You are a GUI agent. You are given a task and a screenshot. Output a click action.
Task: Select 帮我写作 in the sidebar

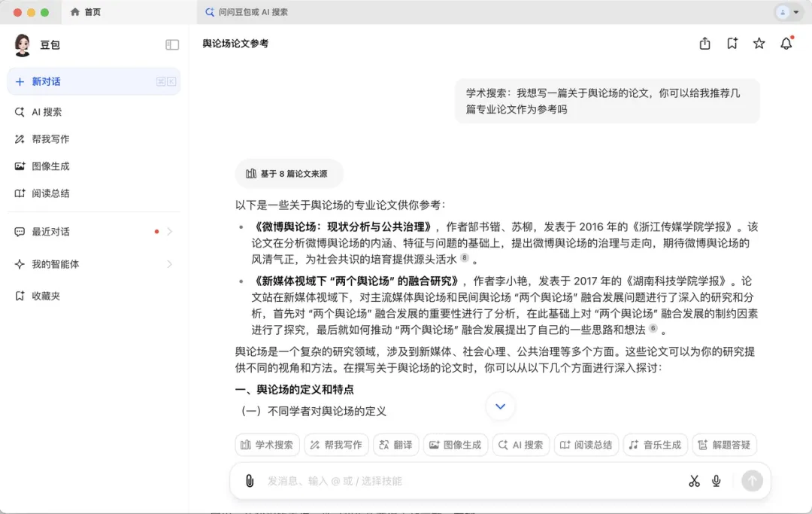click(x=50, y=139)
